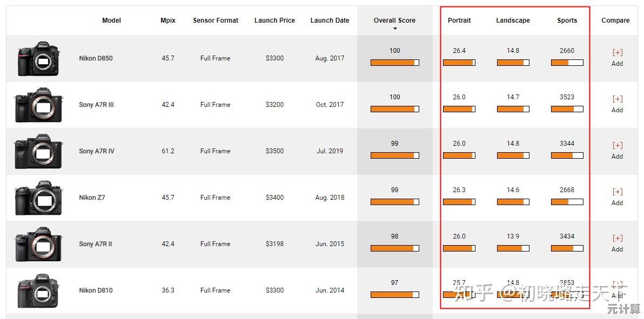Add Sony A7R III to comparison
Viewport: 644px width, 319px height.
coord(617,104)
